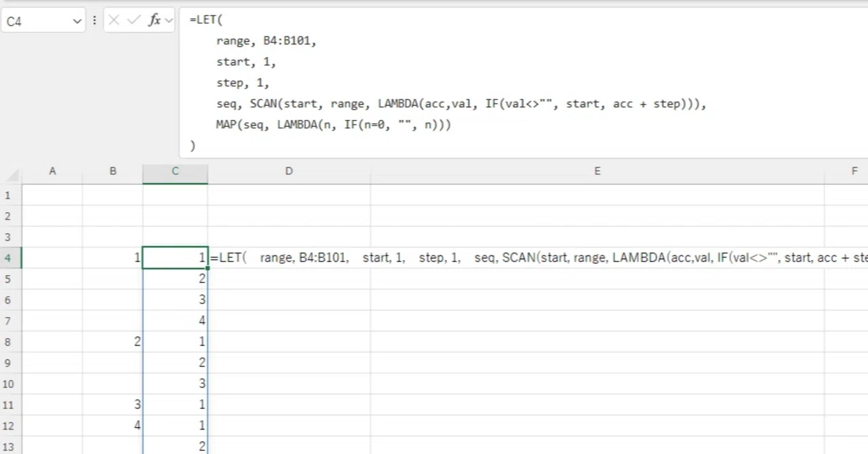Screen dimensions: 868x454
Task: Click the fill handle of cell C4
Action: [208, 268]
